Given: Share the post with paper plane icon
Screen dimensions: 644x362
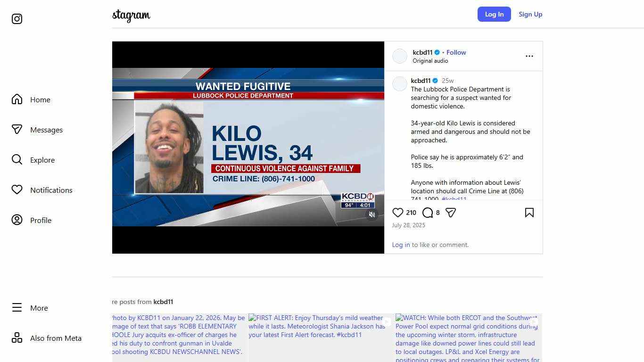Looking at the screenshot, I should click(451, 213).
